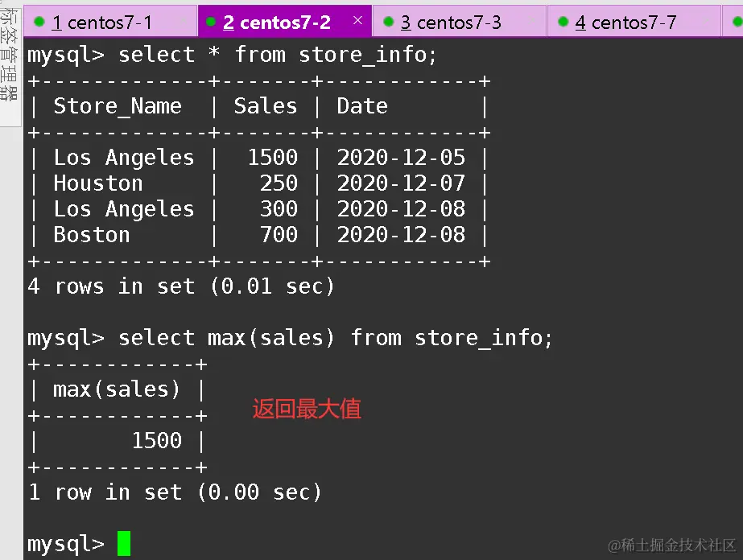Screen dimensions: 743x560
Task: Click the Houston store name cell
Action: click(x=98, y=183)
